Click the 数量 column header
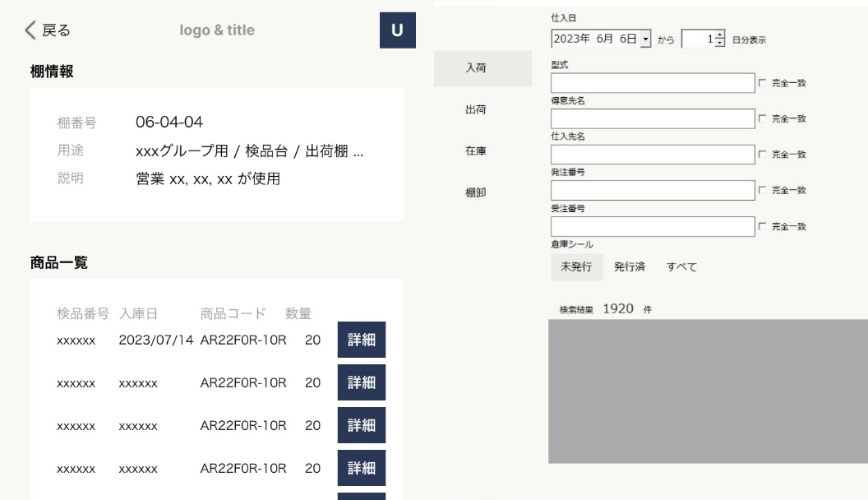 (x=298, y=314)
